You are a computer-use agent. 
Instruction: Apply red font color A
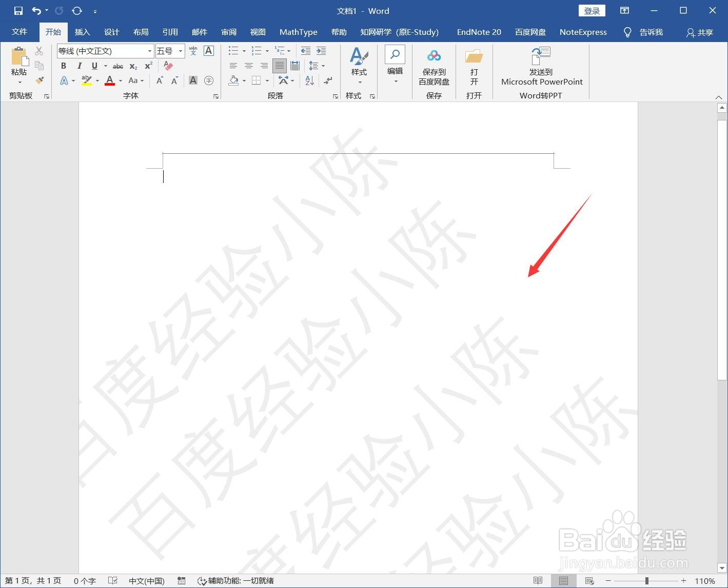(x=110, y=80)
